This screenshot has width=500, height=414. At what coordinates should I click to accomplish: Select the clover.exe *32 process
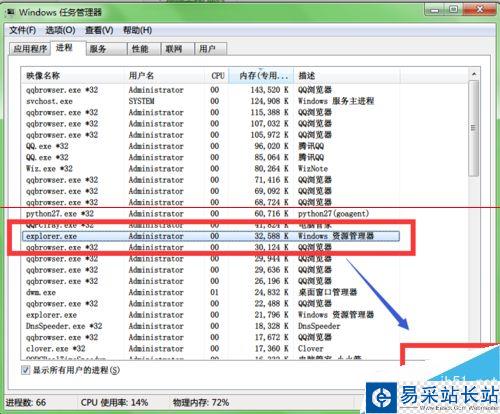pyautogui.click(x=211, y=349)
